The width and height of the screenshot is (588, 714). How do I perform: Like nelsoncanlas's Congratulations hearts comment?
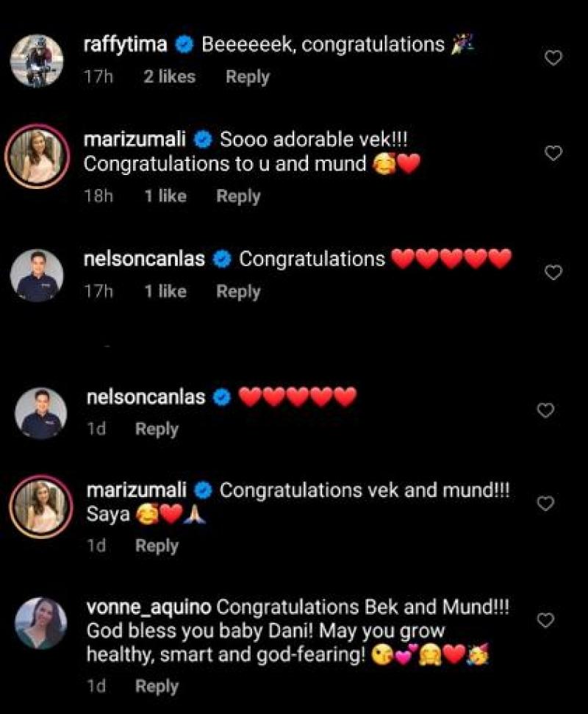pos(553,273)
